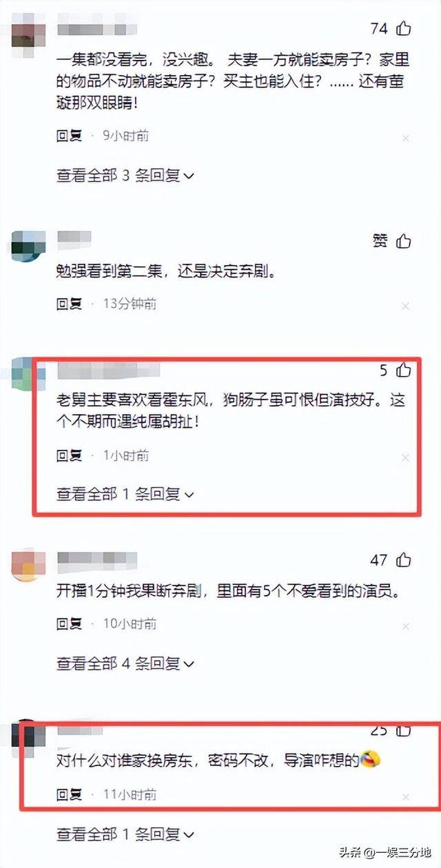
Task: Reply to the 10小时前 comment
Action: tap(69, 625)
